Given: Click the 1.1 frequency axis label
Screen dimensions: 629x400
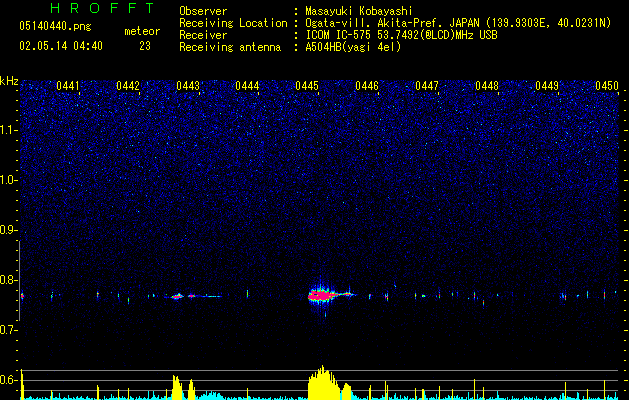Looking at the screenshot, I should (9, 130).
